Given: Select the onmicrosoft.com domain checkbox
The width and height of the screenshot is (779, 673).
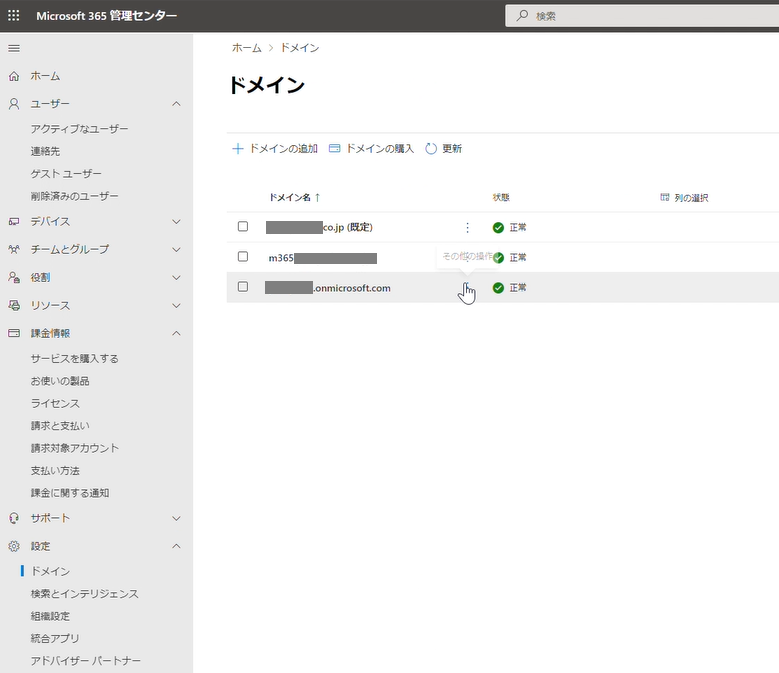Looking at the screenshot, I should coord(243,287).
